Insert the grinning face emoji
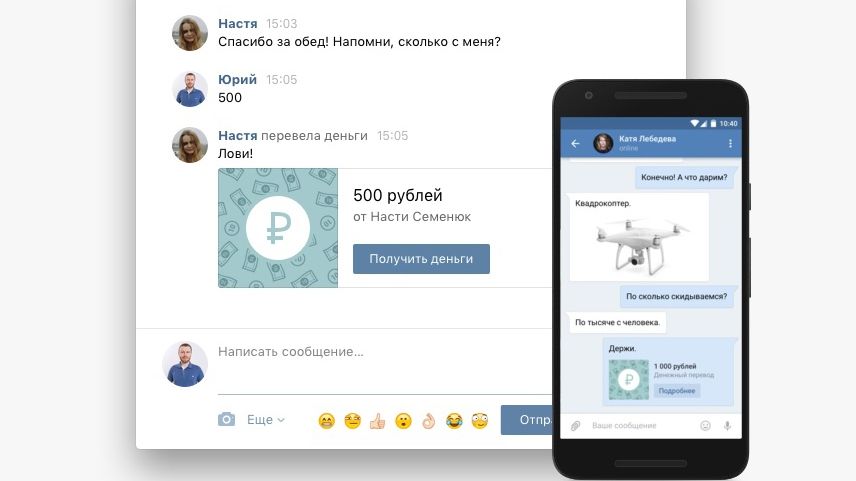This screenshot has width=856, height=481. click(326, 421)
